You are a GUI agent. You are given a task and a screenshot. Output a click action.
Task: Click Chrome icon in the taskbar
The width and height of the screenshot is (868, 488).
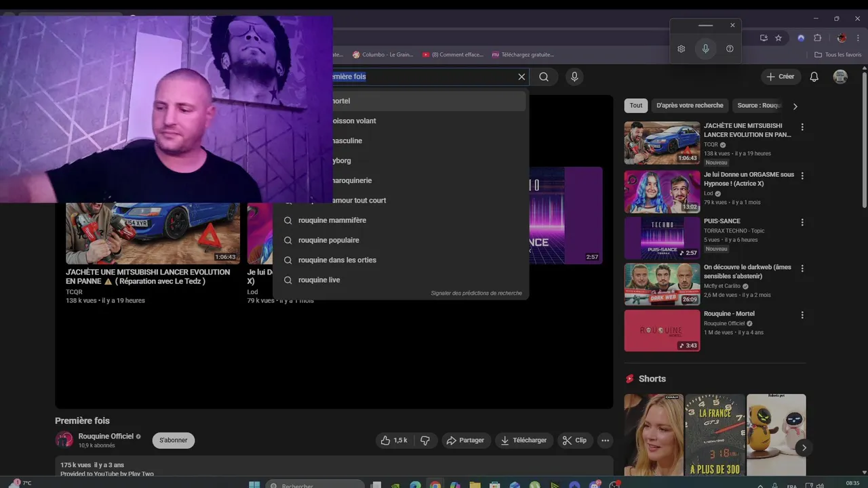(x=435, y=485)
